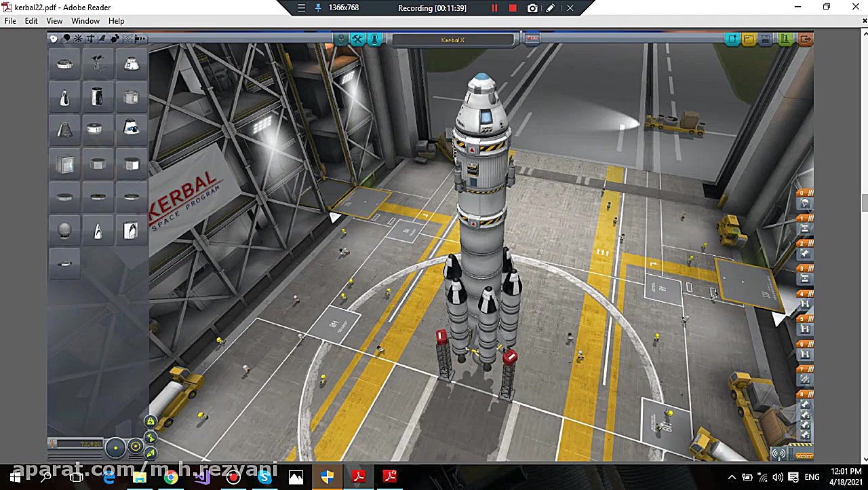Select the cube-shaped probe core part

point(64,164)
